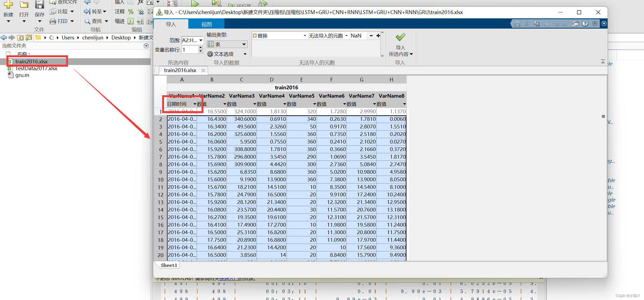Screen dimensions: 644x300
Task: Click the vertical scrollbar thumb of data preview
Action: click(603, 116)
